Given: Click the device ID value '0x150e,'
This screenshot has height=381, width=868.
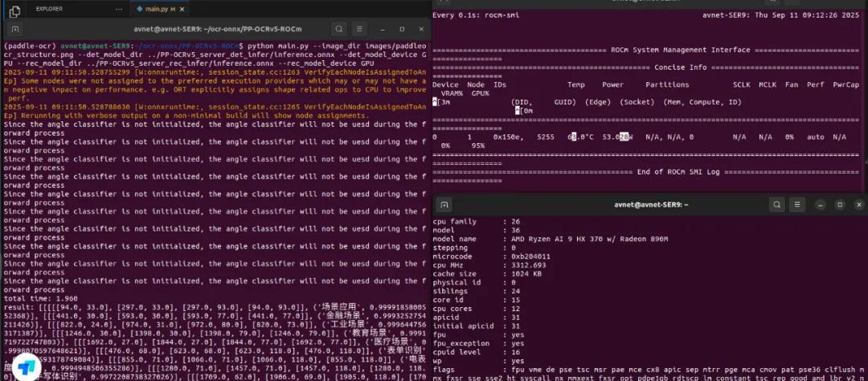Looking at the screenshot, I should [x=508, y=137].
